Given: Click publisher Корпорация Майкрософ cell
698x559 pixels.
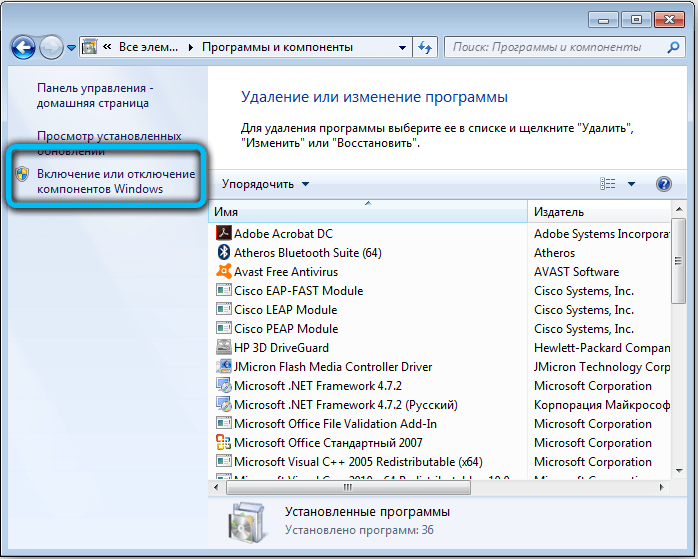Looking at the screenshot, I should pos(601,405).
